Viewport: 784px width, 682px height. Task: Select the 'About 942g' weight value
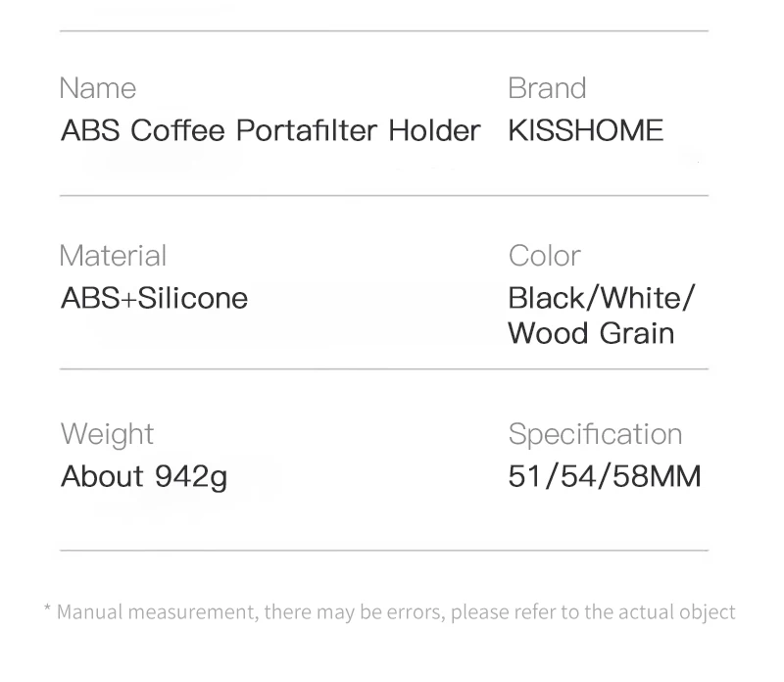tap(144, 477)
